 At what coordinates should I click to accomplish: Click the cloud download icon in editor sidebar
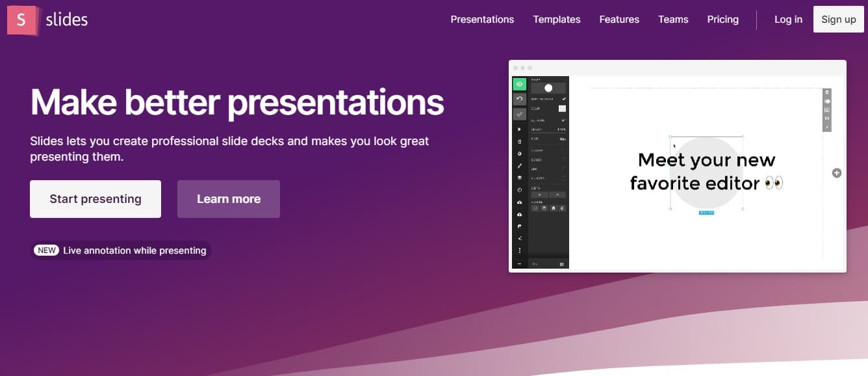point(520,214)
